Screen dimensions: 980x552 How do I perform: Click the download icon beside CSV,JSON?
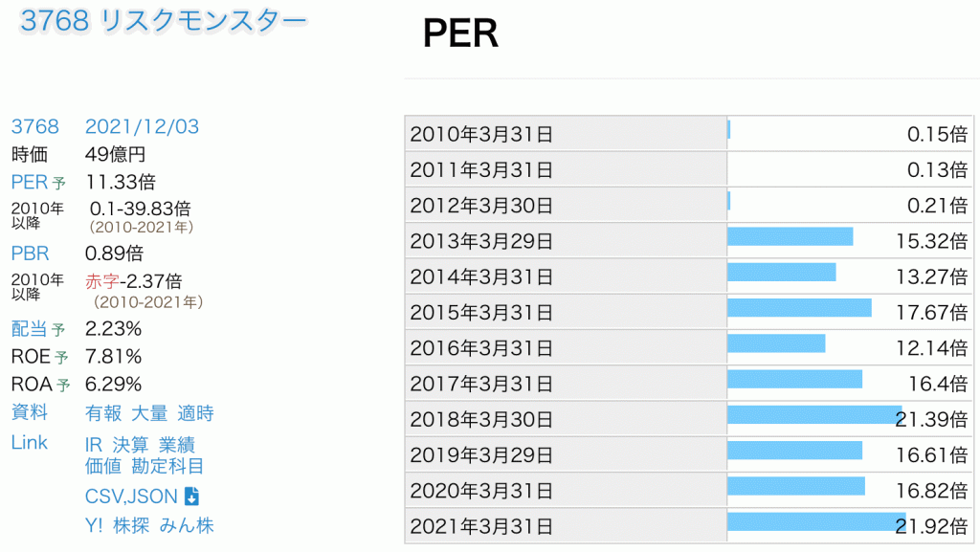click(191, 496)
